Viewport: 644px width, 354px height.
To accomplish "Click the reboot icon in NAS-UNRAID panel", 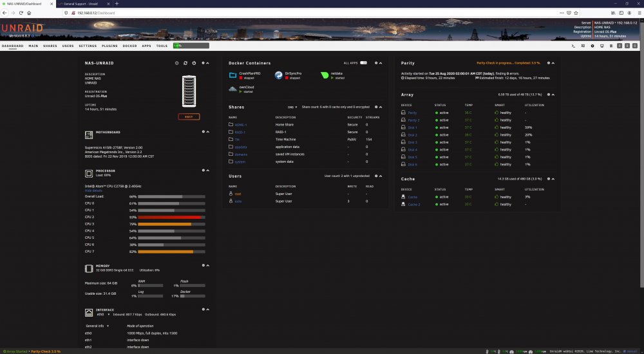I will point(185,63).
